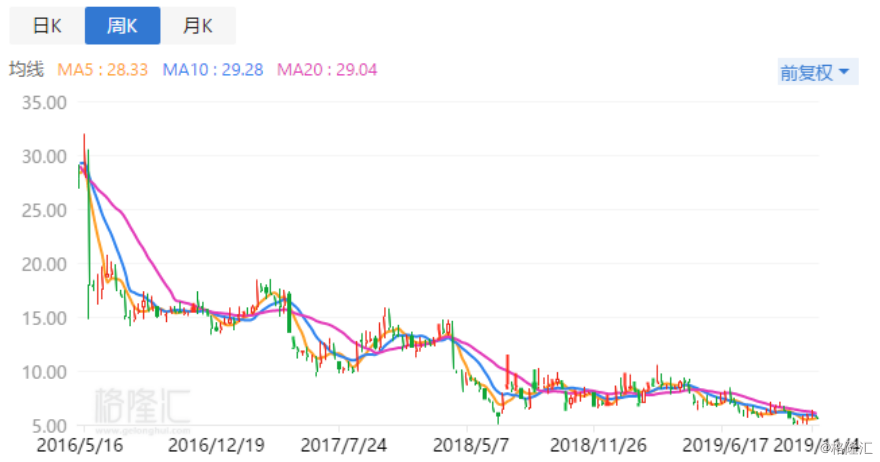The width and height of the screenshot is (880, 462).
Task: Select the 周K weekly chart tab
Action: [122, 26]
